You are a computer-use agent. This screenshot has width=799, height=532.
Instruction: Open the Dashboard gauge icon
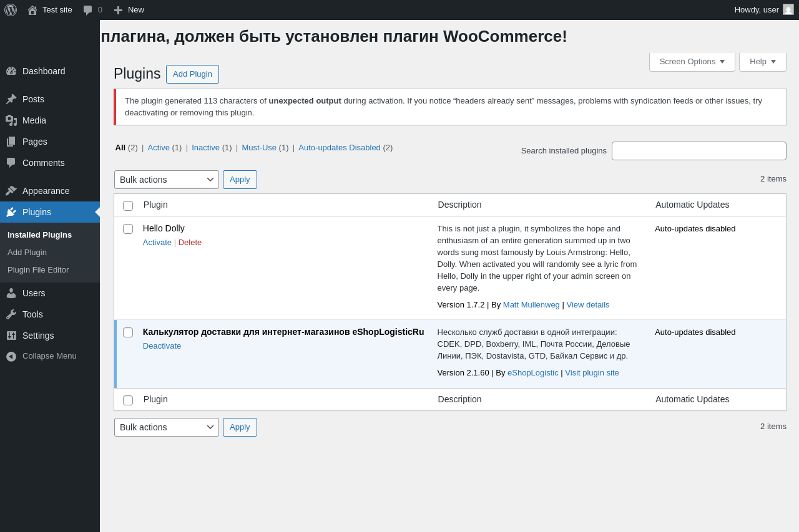(11, 71)
